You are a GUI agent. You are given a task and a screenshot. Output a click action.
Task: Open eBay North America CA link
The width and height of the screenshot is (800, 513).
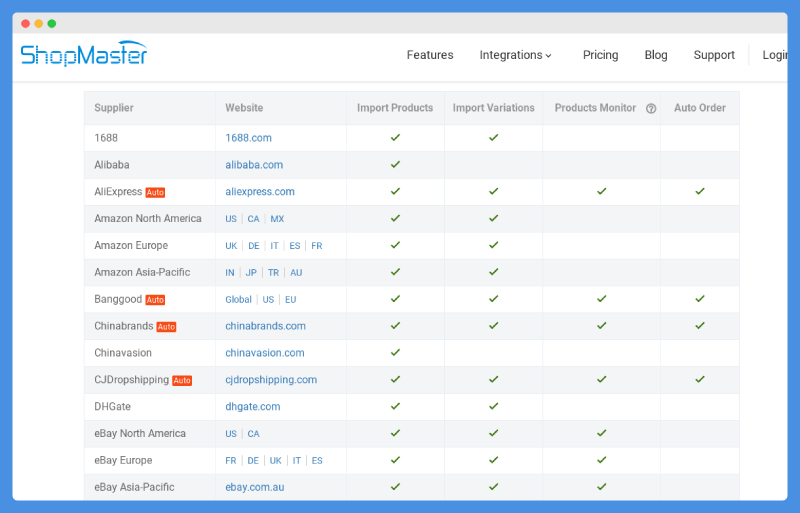(253, 434)
